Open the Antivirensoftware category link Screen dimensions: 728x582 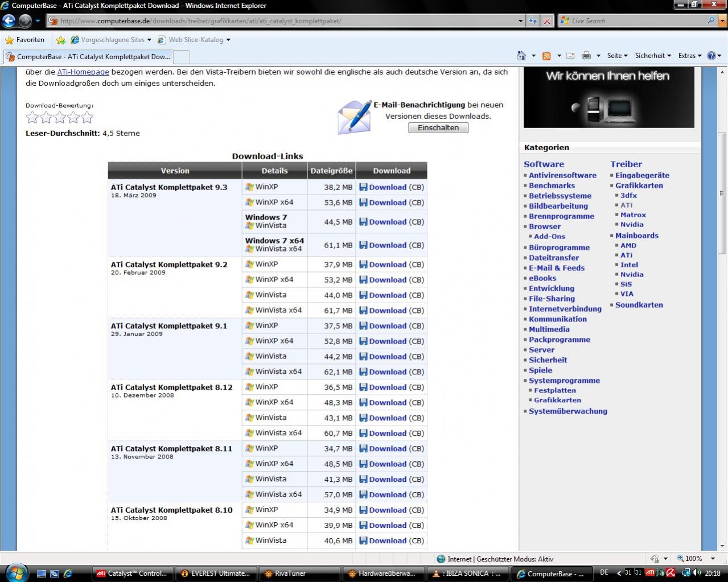click(563, 175)
